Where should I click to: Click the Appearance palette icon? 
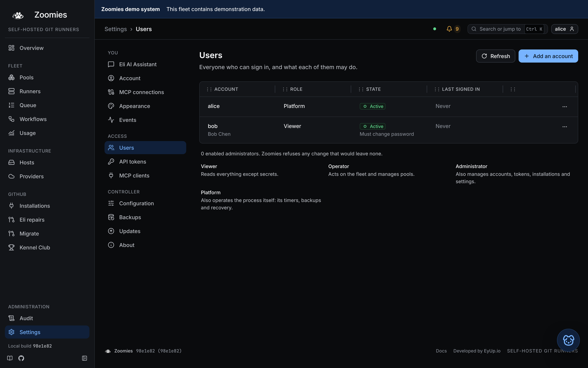111,106
